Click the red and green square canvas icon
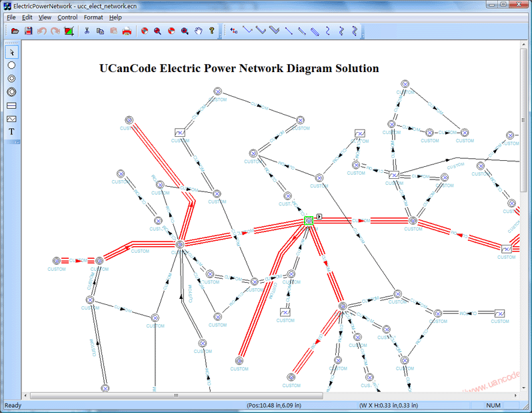 (x=69, y=31)
